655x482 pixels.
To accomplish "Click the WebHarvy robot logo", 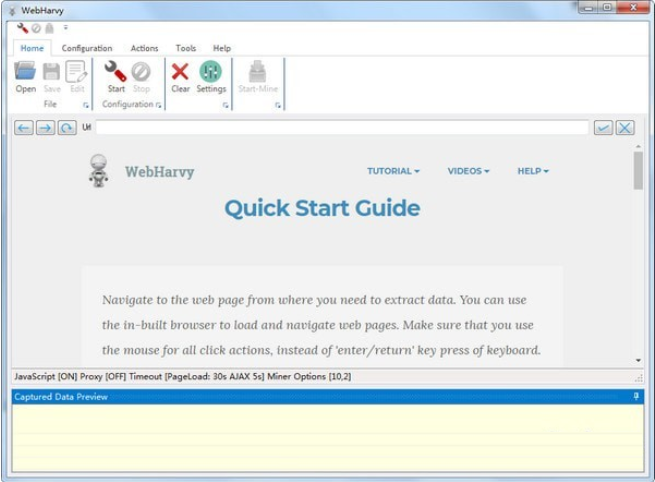I will (99, 171).
